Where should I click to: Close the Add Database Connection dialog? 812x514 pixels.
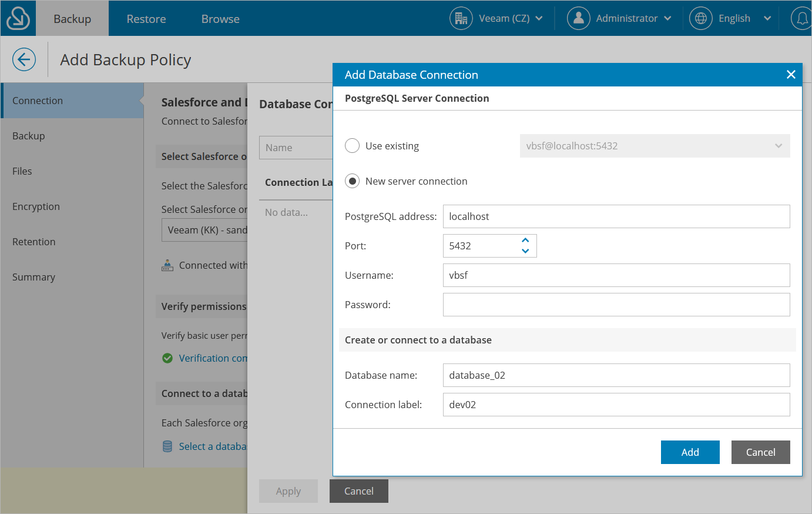[791, 75]
